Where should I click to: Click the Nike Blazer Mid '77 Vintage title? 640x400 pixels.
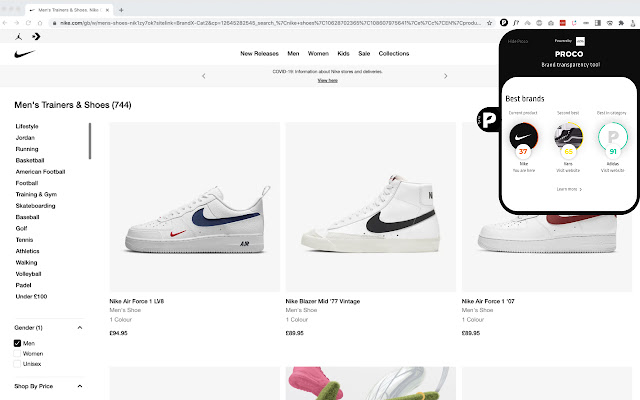(x=322, y=301)
